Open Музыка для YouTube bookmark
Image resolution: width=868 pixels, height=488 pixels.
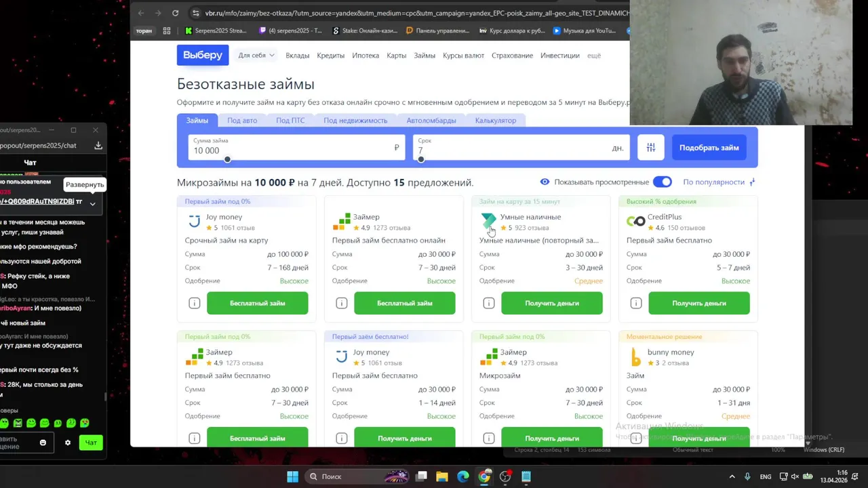585,30
